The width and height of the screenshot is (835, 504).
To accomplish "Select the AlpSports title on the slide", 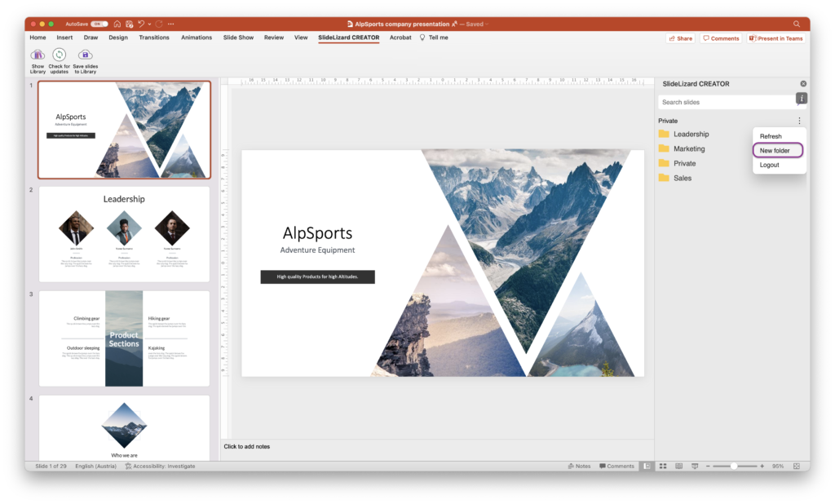I will coord(317,232).
